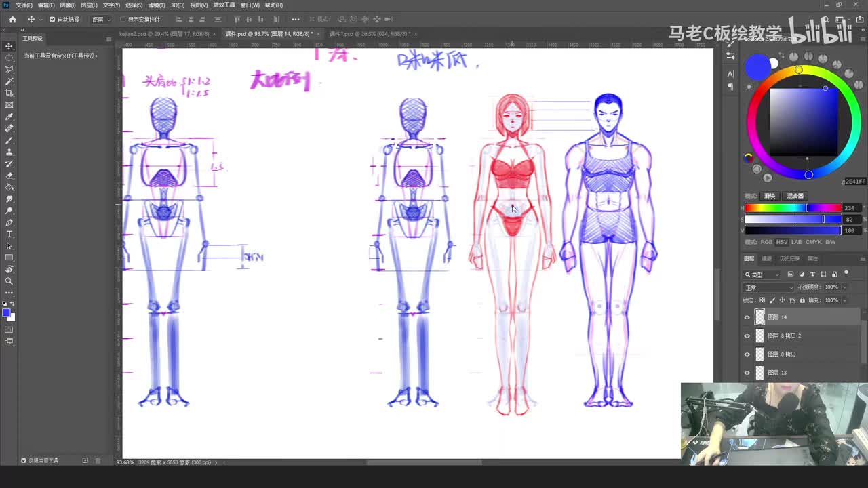
Task: Select the Brush tool
Action: click(9, 140)
